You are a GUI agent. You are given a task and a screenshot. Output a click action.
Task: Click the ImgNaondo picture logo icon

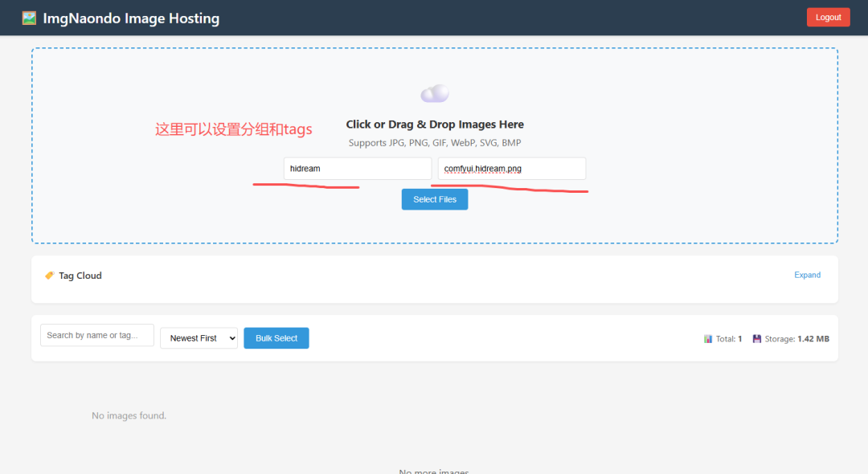click(29, 18)
